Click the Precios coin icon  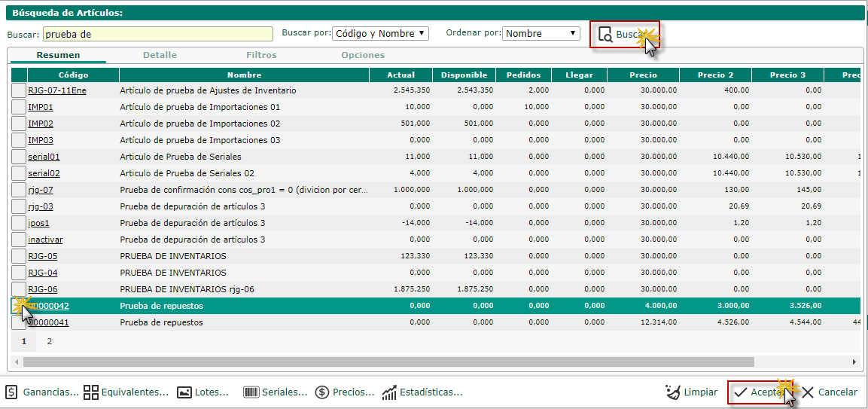point(322,392)
